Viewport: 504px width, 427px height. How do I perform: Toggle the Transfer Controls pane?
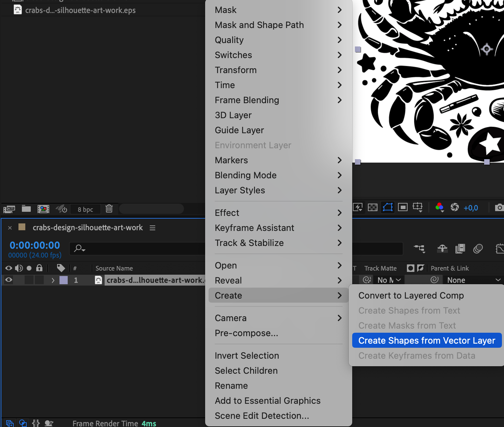tap(23, 423)
